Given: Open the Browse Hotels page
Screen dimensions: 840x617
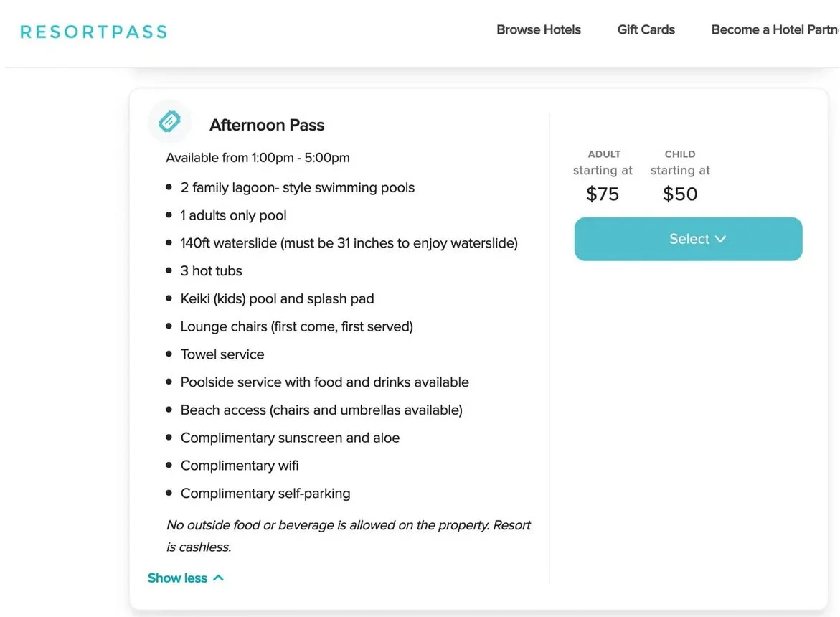Looking at the screenshot, I should coord(539,30).
